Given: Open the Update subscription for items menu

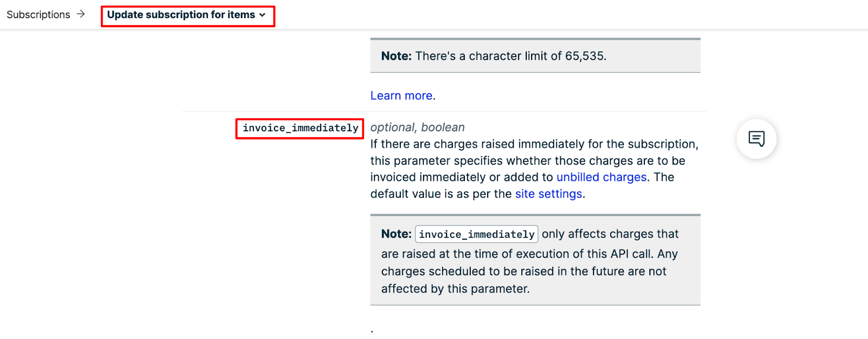Looking at the screenshot, I should click(x=181, y=15).
